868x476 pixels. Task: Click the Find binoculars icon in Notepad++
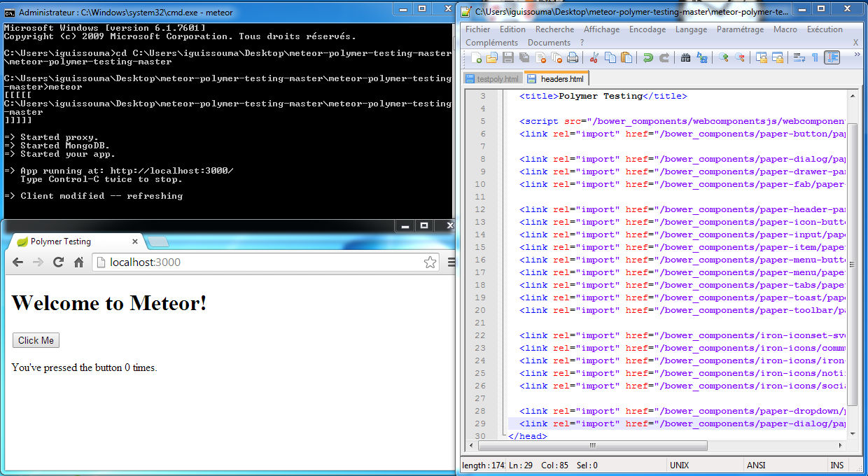[685, 57]
